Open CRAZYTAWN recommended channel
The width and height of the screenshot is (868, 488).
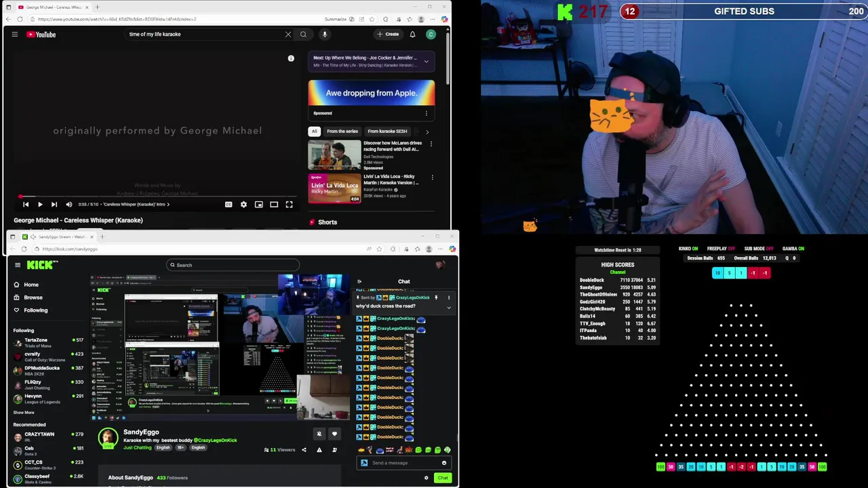[49, 436]
